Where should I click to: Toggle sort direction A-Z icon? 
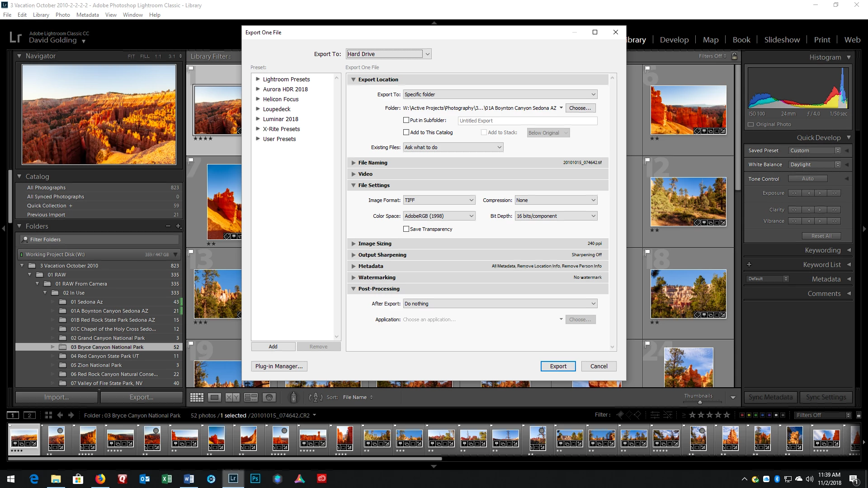point(315,398)
